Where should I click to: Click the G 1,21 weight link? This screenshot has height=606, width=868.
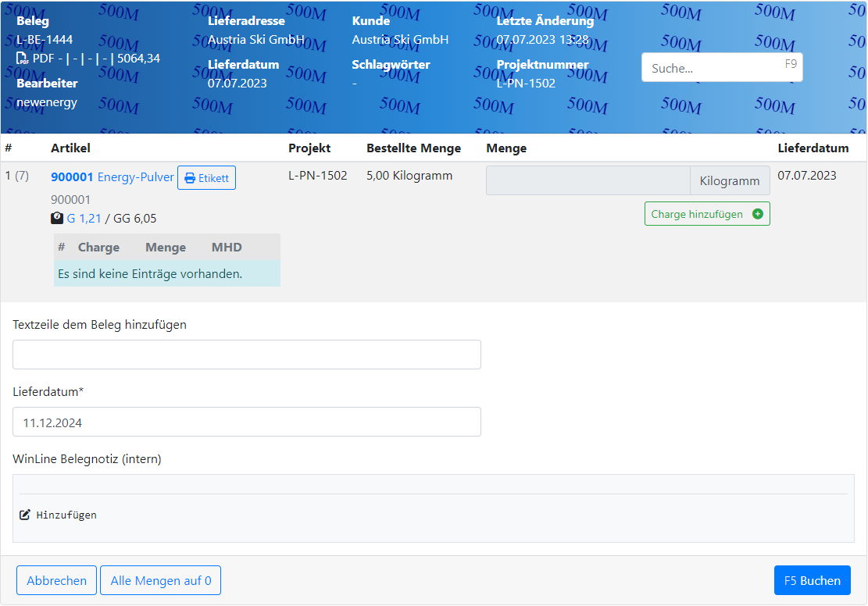tap(84, 219)
